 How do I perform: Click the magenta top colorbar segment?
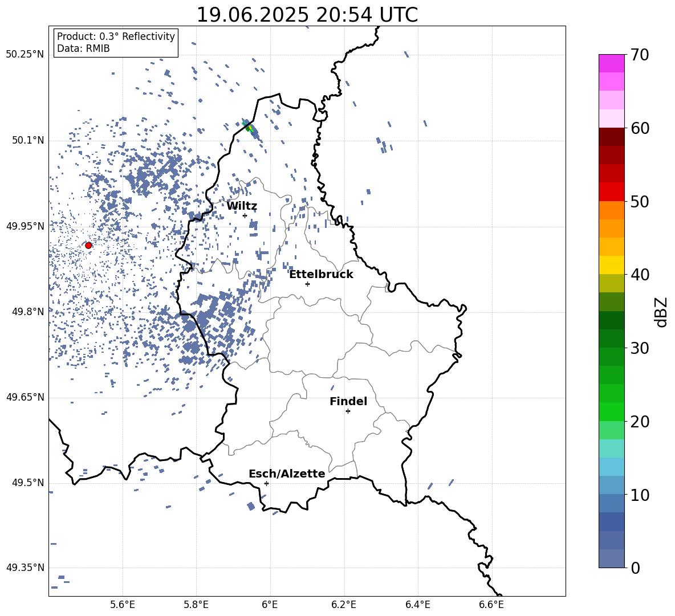point(611,64)
